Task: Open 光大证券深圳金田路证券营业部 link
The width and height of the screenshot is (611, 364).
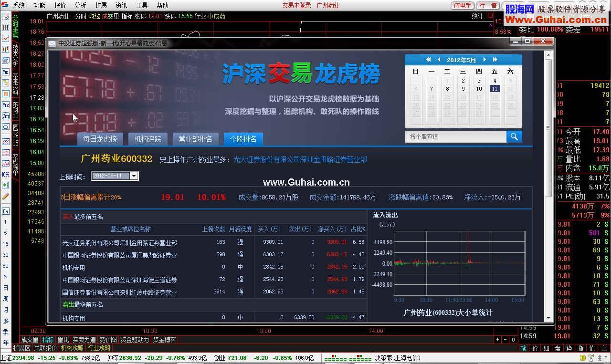Action: point(300,159)
